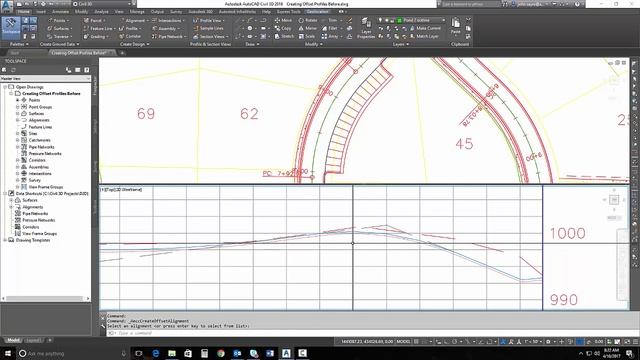Select Catchments tree item
The image size is (640, 360).
tap(40, 140)
